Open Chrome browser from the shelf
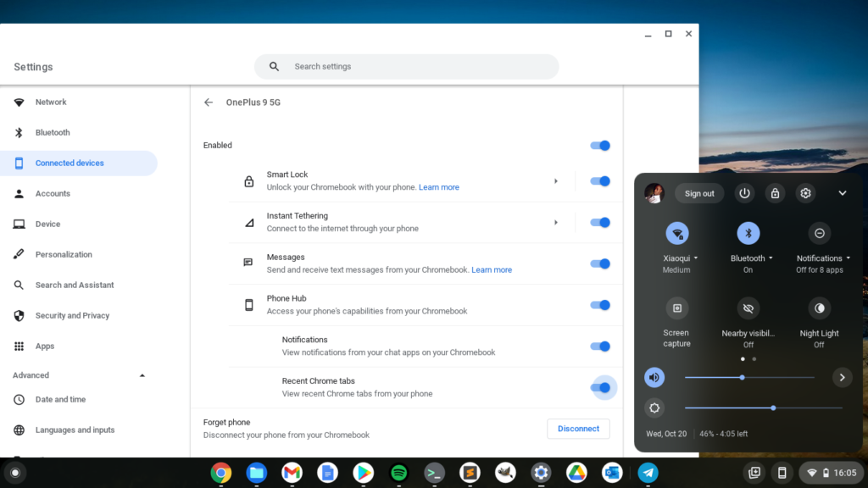 coord(221,473)
